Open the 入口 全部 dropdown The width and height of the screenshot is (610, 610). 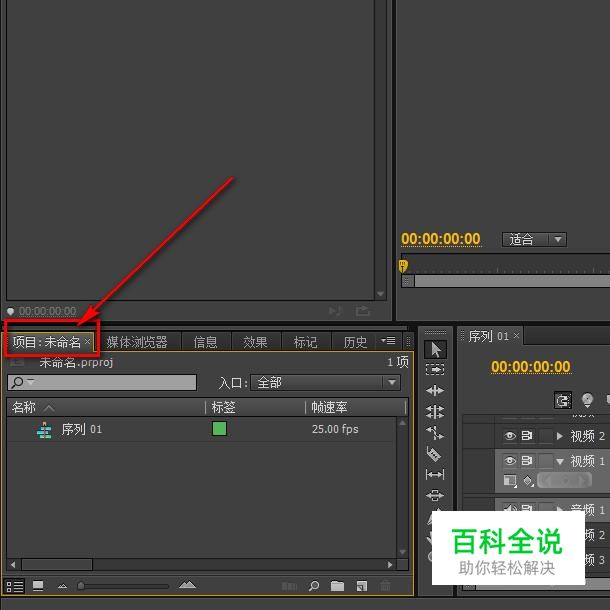point(325,382)
